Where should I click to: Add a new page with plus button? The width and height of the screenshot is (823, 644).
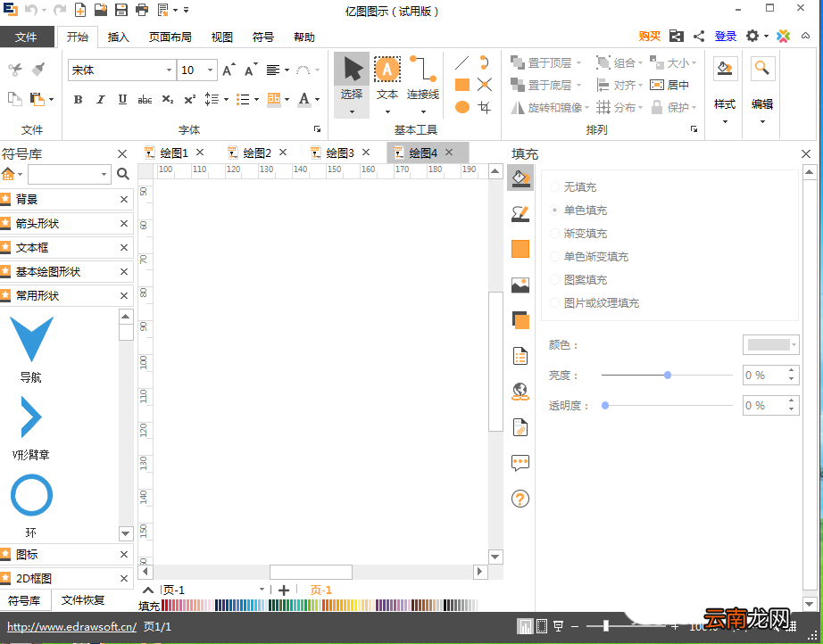(284, 590)
